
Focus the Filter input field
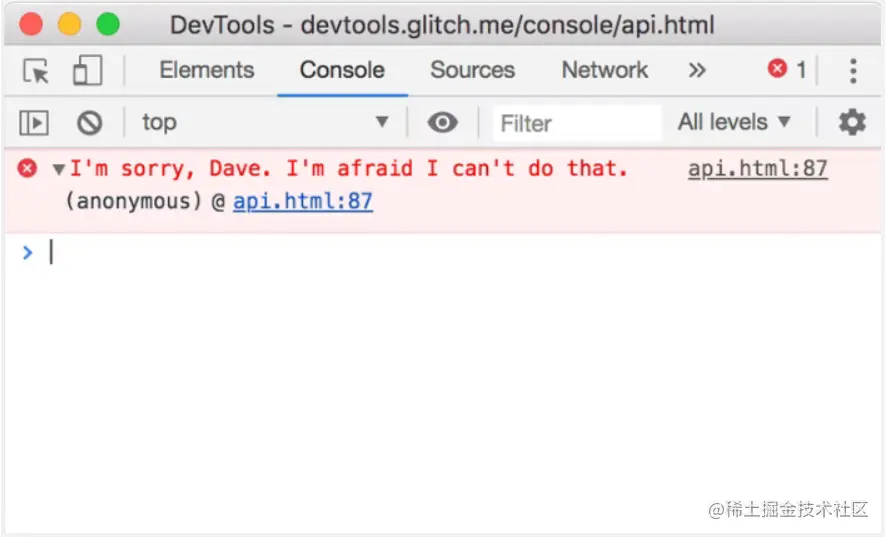pos(576,123)
